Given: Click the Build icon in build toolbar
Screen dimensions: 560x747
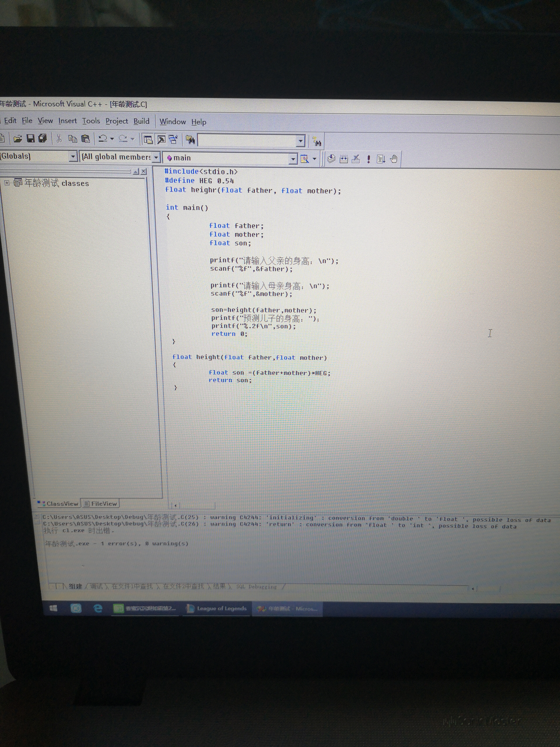Looking at the screenshot, I should tap(344, 159).
